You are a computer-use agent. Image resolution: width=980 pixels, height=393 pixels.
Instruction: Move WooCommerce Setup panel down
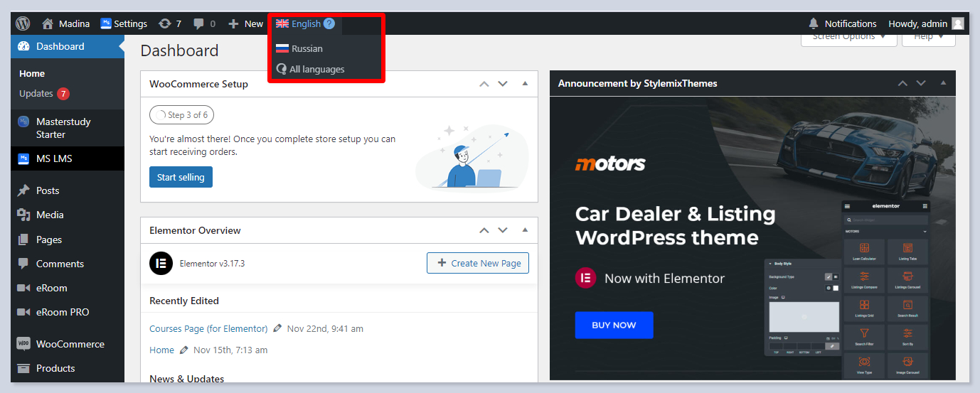click(x=503, y=84)
